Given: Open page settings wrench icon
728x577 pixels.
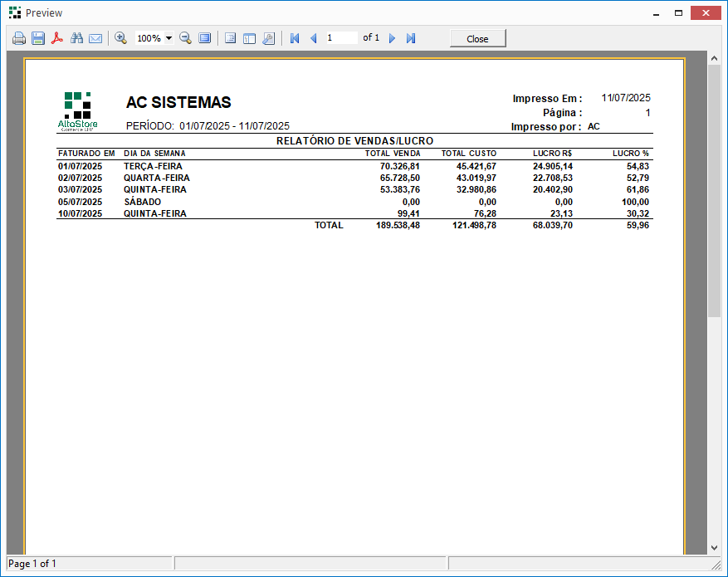Looking at the screenshot, I should tap(268, 38).
